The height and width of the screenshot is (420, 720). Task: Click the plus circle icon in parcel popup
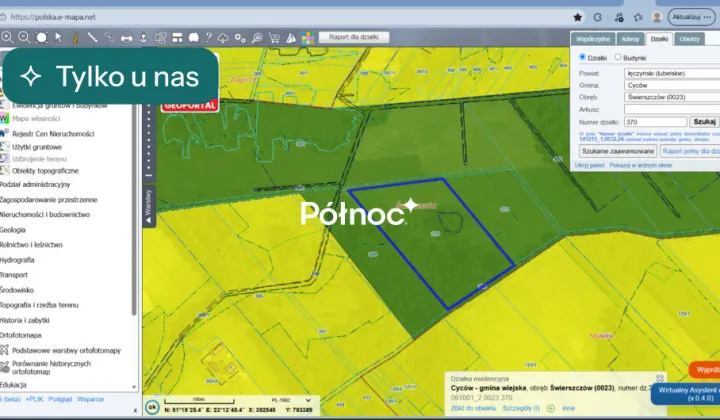tap(551, 408)
